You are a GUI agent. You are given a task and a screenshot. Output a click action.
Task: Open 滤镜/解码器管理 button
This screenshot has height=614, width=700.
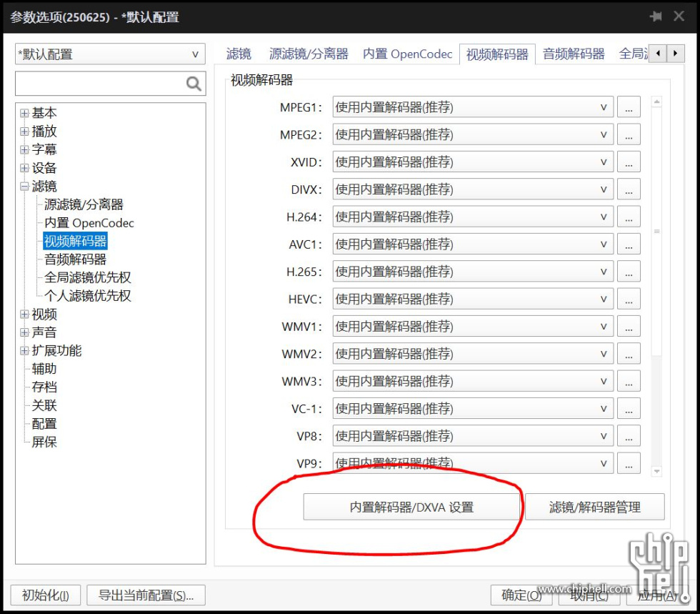594,507
